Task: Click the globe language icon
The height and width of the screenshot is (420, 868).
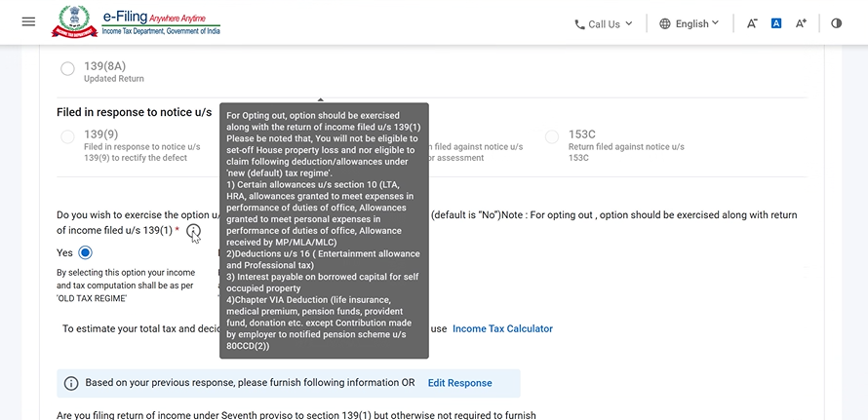Action: (x=665, y=23)
